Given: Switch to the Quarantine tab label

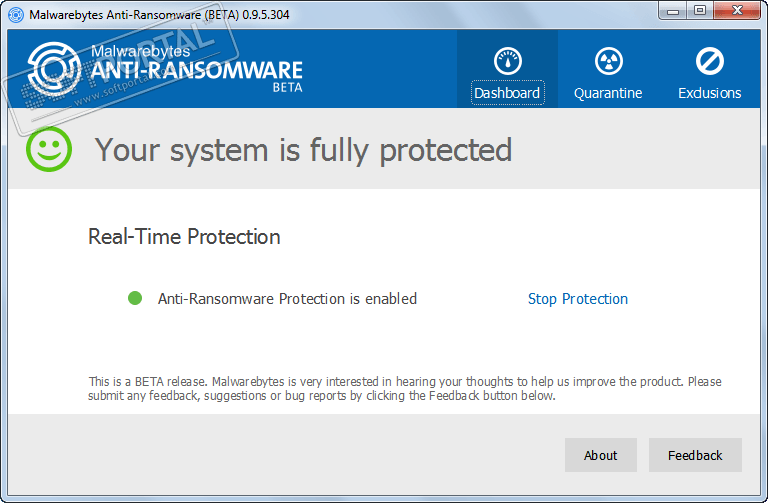Looking at the screenshot, I should click(x=608, y=93).
